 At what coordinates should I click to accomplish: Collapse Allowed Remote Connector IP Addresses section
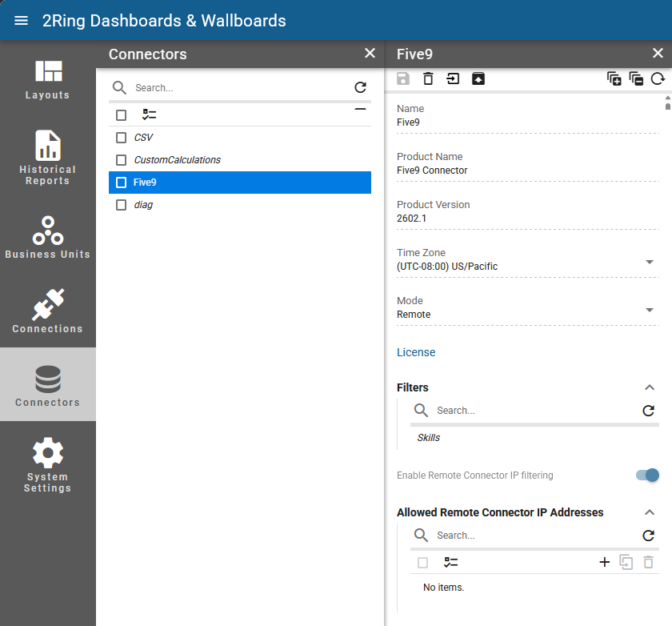point(650,512)
